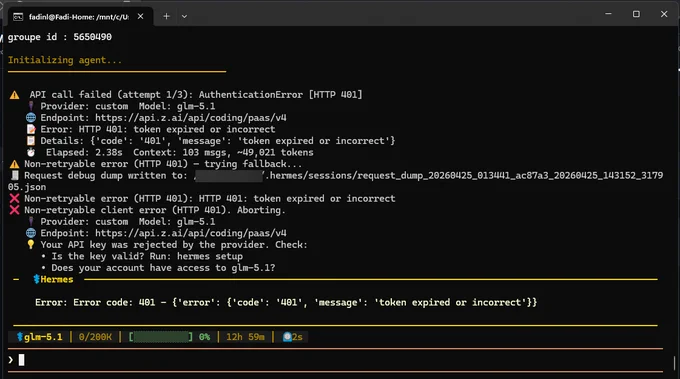Image resolution: width=680 pixels, height=379 pixels.
Task: Close the fadinl@Fadi-Home terminal tab
Action: coord(141,16)
